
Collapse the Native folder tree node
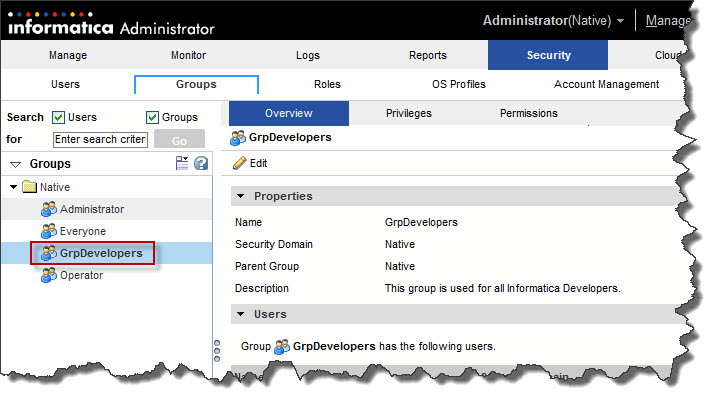point(13,187)
